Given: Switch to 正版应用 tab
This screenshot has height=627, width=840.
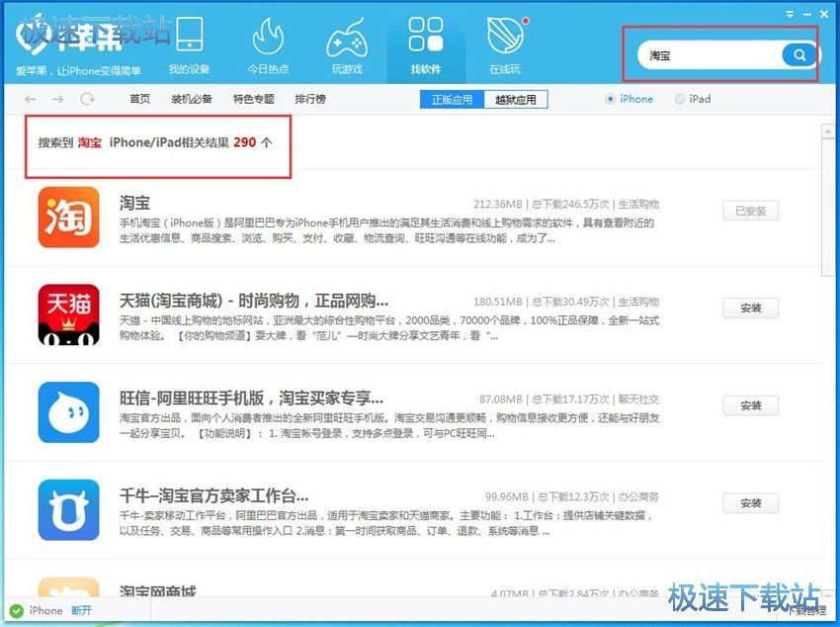Looking at the screenshot, I should pos(453,100).
